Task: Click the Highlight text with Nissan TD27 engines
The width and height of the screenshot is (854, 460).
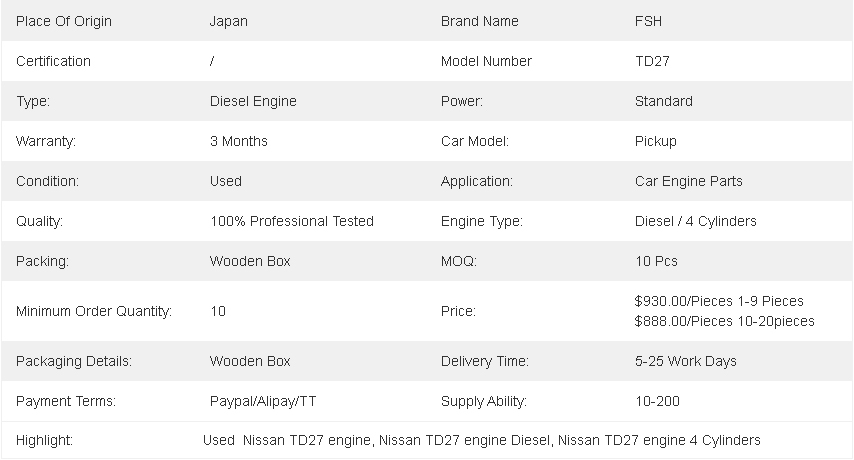Action: point(481,440)
